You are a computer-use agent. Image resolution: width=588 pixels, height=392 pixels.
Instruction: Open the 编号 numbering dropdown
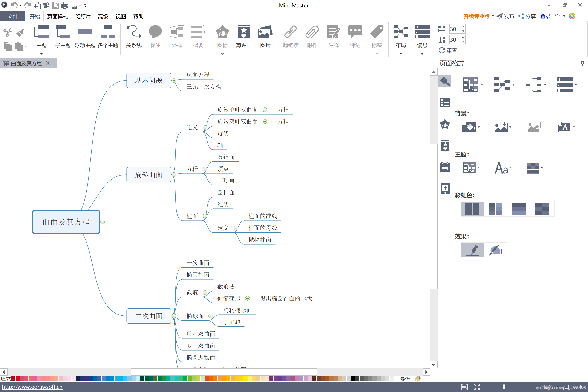pos(422,54)
